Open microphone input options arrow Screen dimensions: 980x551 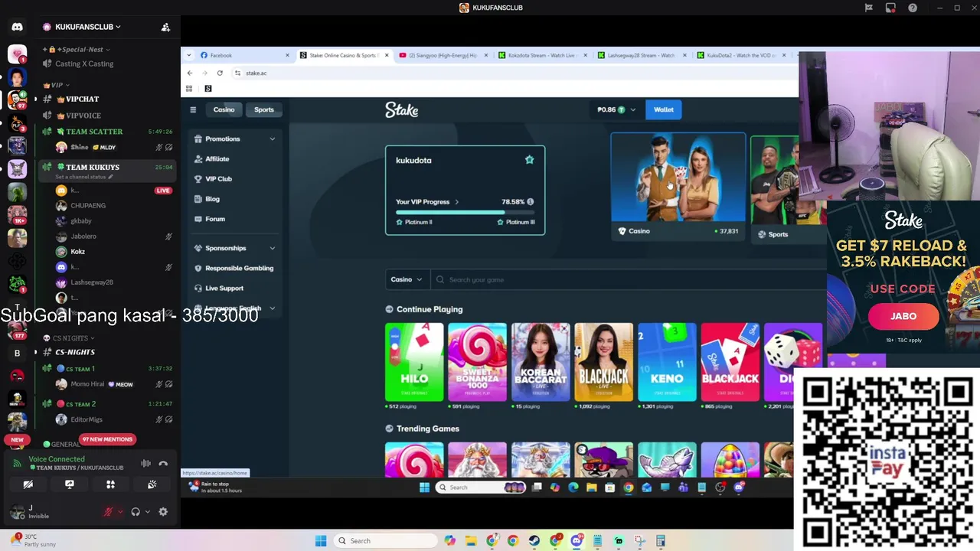(x=120, y=512)
